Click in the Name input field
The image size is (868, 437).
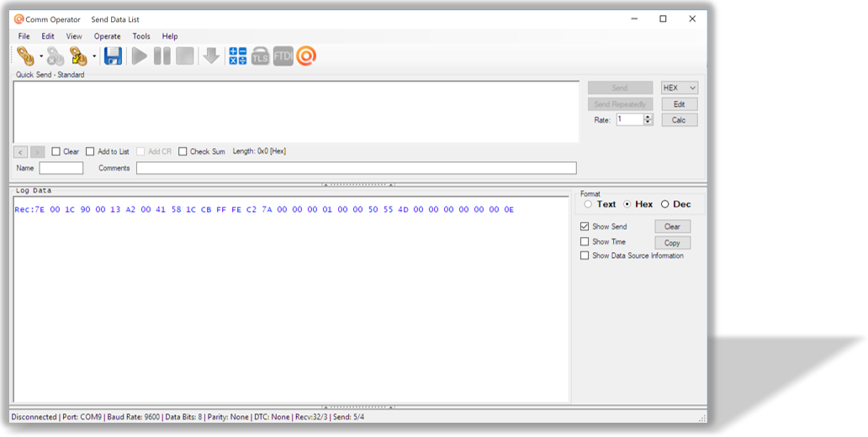61,168
